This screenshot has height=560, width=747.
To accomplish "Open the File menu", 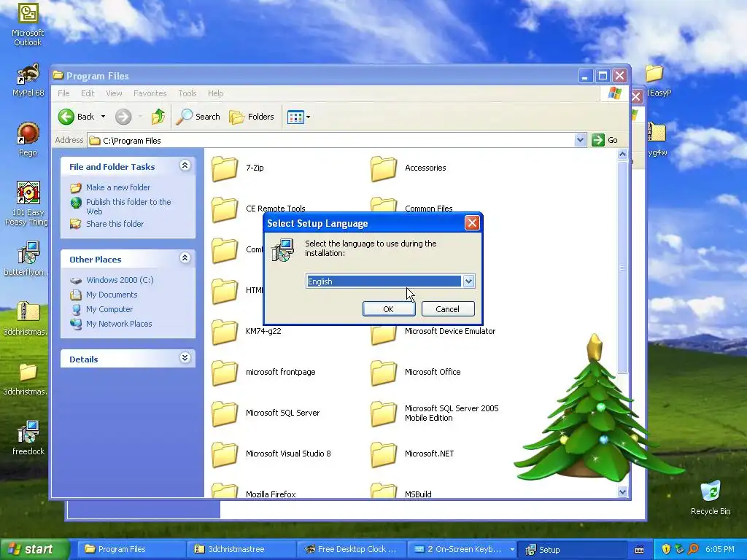I will click(x=63, y=93).
